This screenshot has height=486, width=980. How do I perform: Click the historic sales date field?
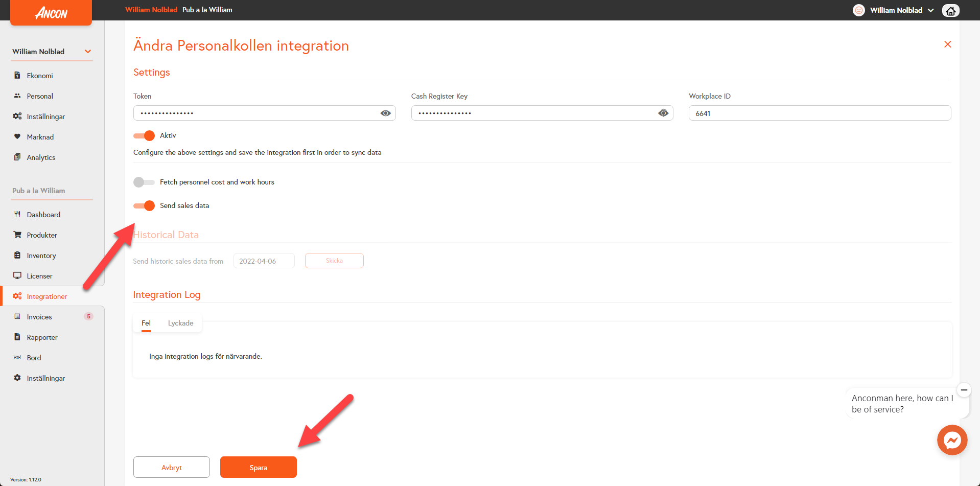click(x=264, y=261)
